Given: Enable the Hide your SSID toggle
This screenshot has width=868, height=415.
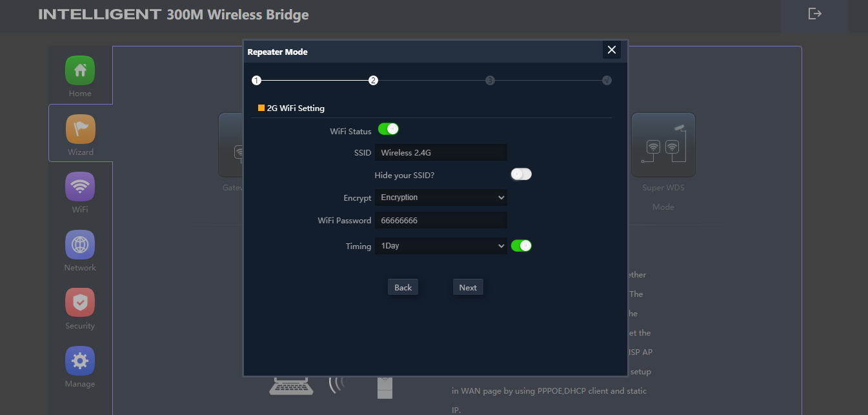Looking at the screenshot, I should (x=521, y=174).
